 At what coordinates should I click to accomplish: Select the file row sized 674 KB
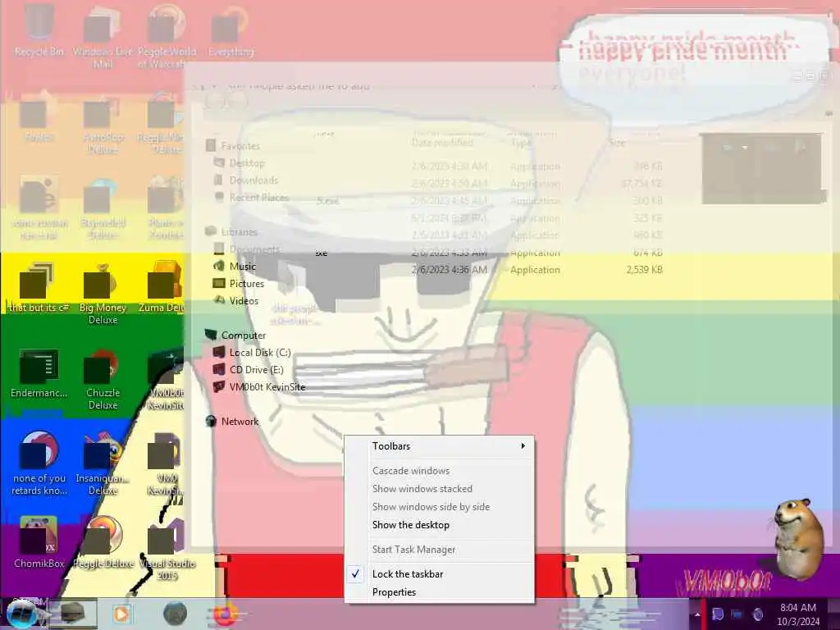click(489, 253)
